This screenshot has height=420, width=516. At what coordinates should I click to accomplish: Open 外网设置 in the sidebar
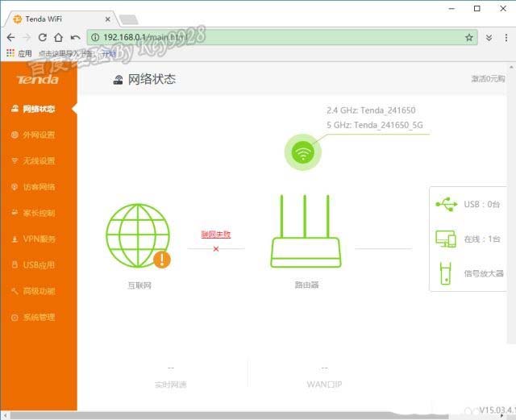38,135
